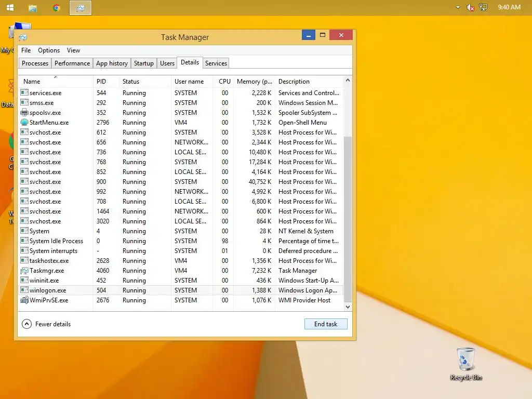The image size is (532, 399).
Task: Select memory value 40,752 K
Action: (260, 181)
